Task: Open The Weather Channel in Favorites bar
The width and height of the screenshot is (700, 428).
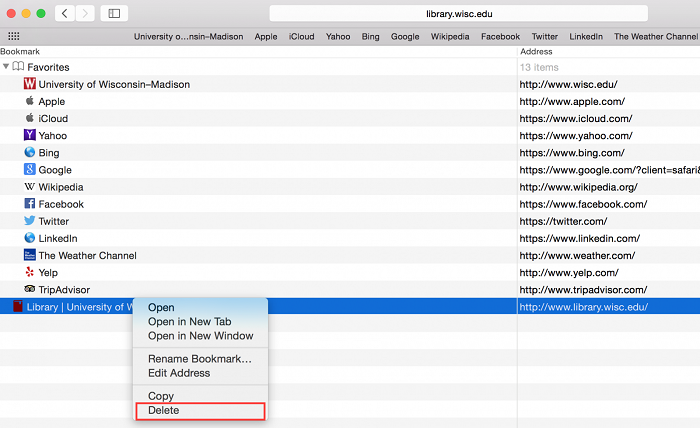Action: 656,37
